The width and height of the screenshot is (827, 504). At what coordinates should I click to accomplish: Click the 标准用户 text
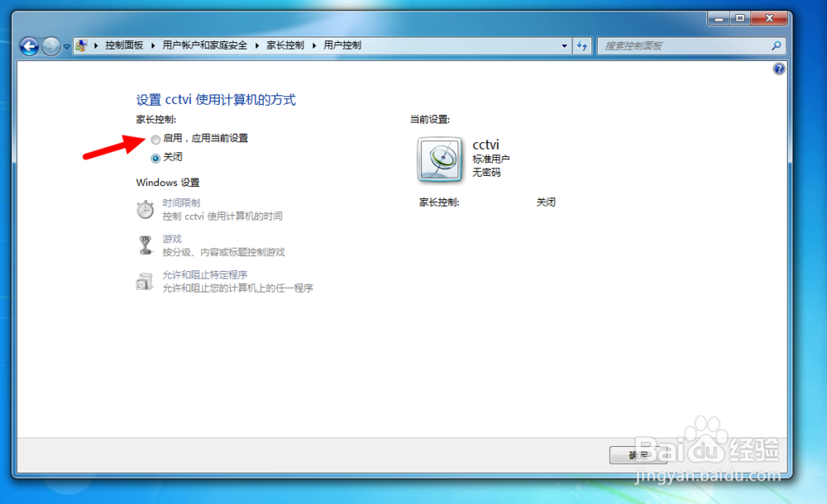(491, 159)
